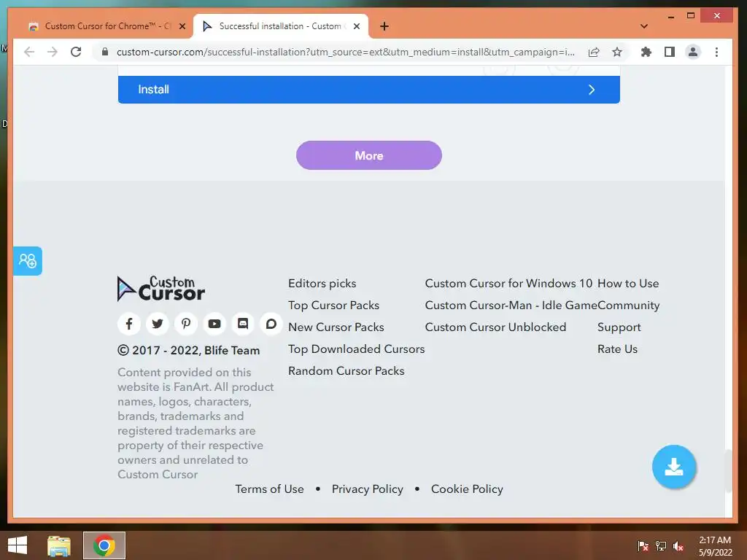Open the Windows Start button
This screenshot has height=560, width=747.
(x=18, y=545)
